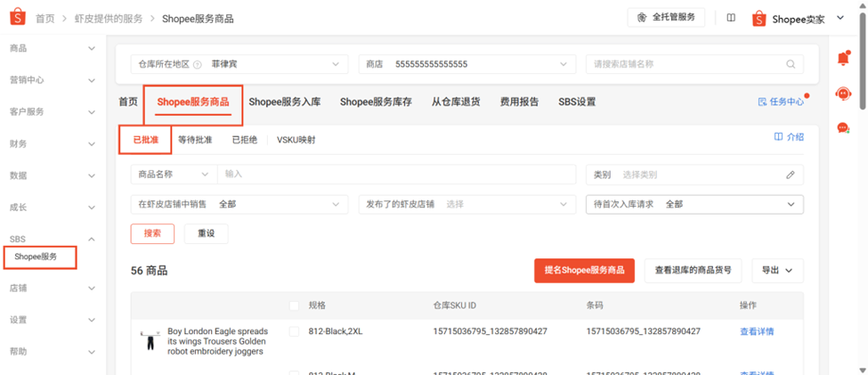
Task: Click 提名Shopee服务商品 button
Action: point(584,270)
